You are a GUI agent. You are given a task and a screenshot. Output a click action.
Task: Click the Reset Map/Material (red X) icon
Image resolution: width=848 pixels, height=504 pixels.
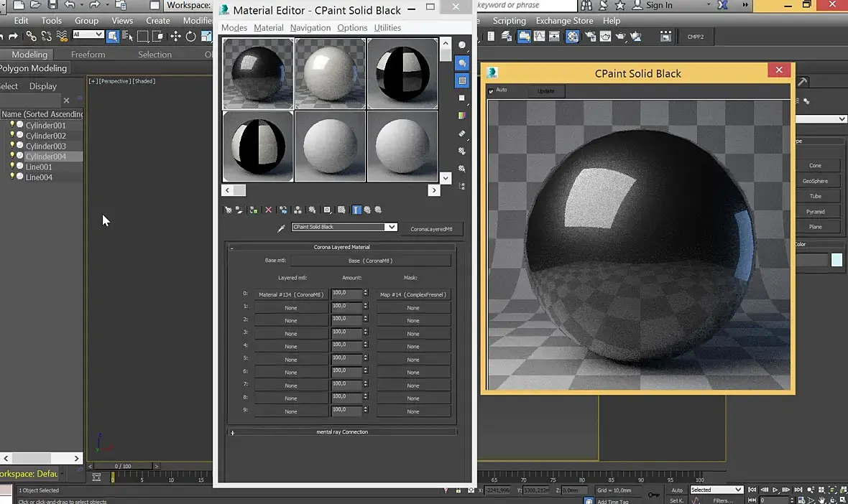coord(269,210)
